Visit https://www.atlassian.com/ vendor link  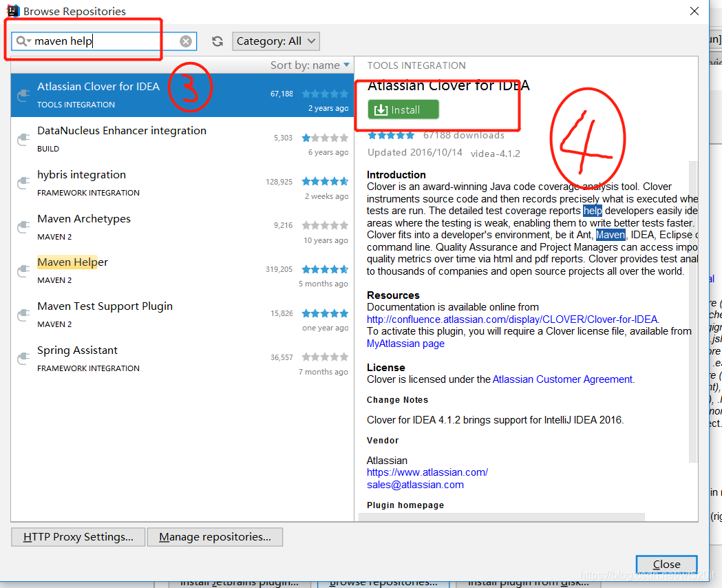coord(427,472)
